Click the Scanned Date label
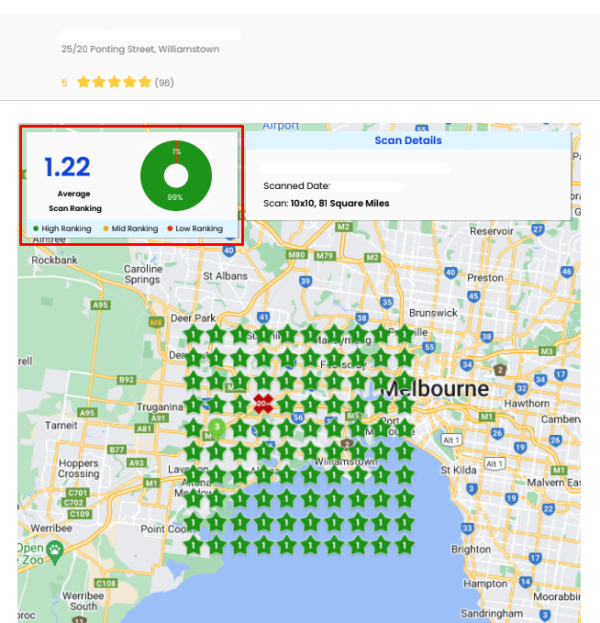Image resolution: width=600 pixels, height=623 pixels. (296, 186)
